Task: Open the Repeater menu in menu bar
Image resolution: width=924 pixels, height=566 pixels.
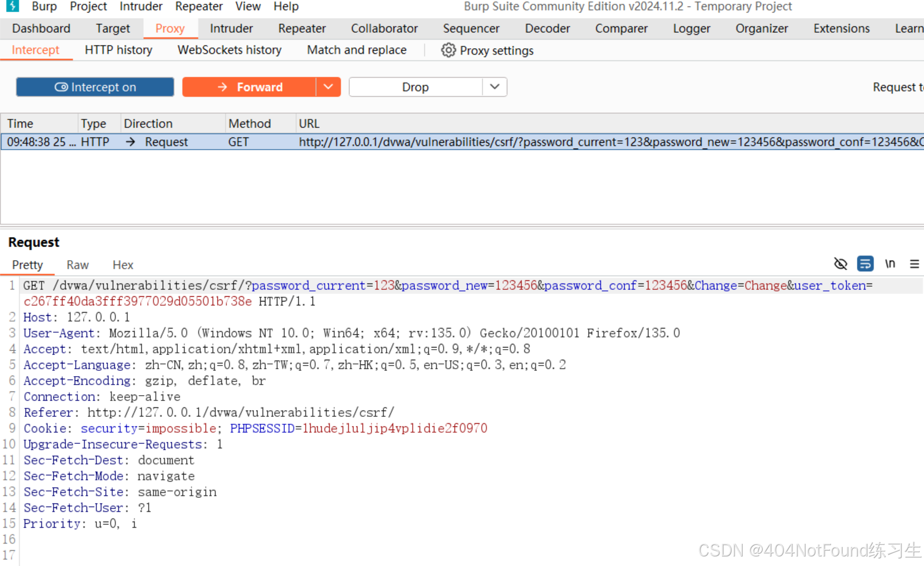Action: (x=199, y=6)
